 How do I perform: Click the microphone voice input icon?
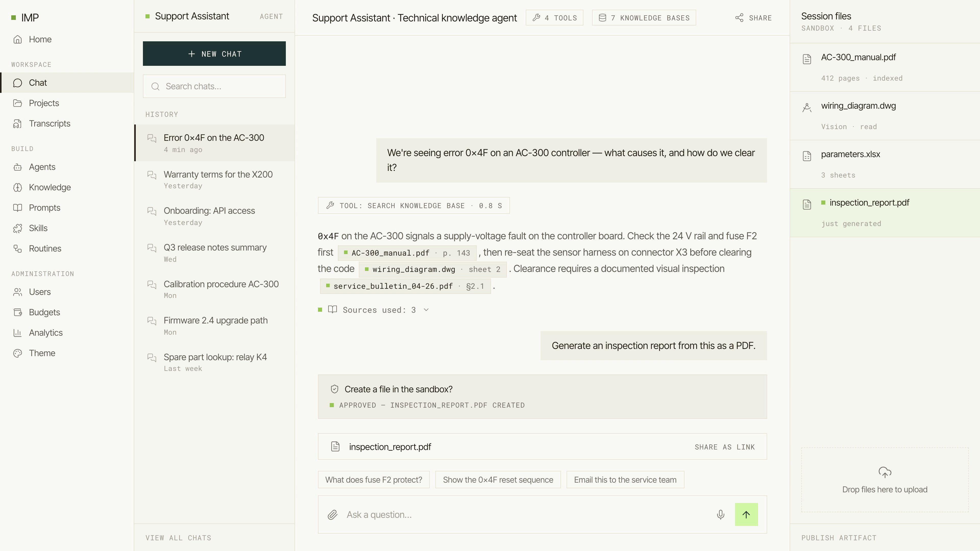720,515
